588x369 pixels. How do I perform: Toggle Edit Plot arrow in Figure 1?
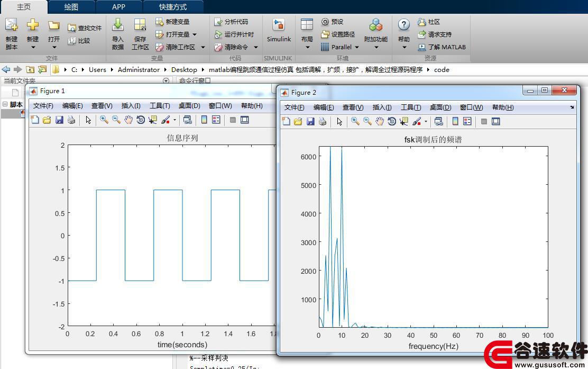pos(88,120)
